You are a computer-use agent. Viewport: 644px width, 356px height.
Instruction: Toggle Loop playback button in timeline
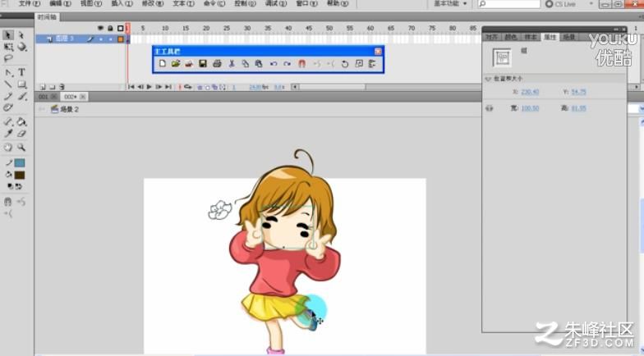[x=187, y=87]
